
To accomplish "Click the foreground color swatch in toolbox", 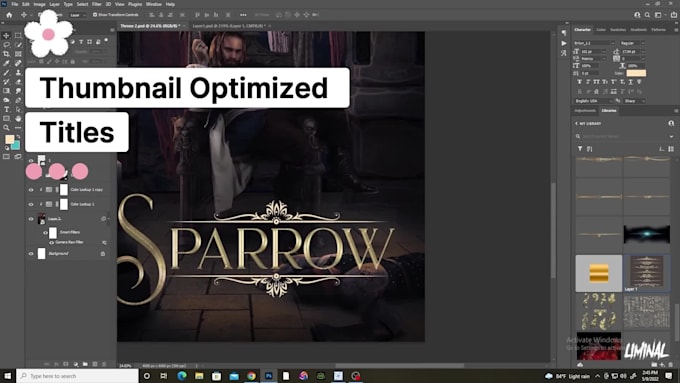I will (9, 140).
